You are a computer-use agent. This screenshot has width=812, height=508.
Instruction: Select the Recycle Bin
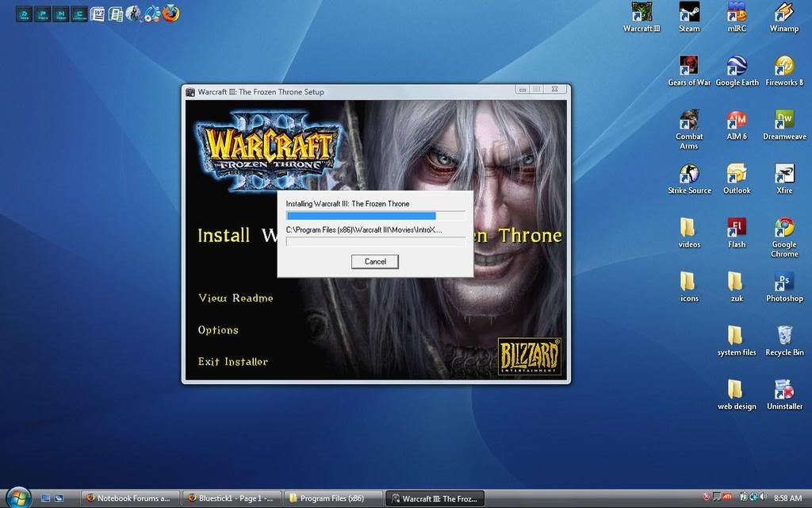coord(784,341)
